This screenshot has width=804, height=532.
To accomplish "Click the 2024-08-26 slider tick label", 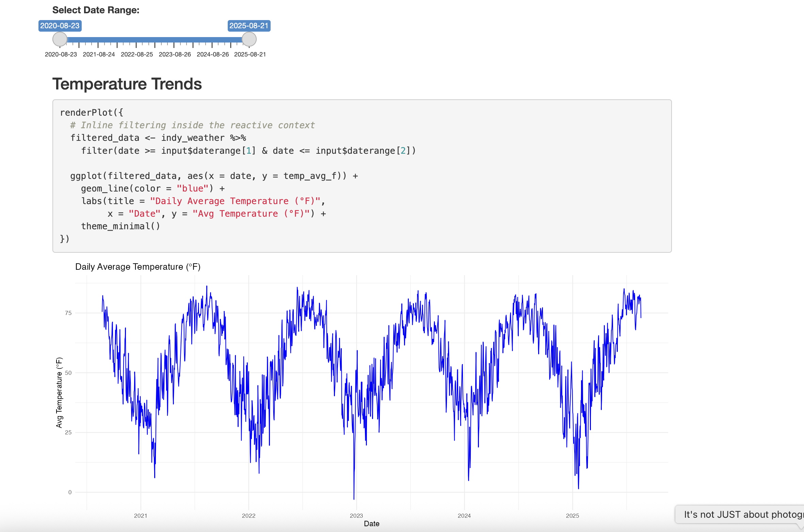I will tap(213, 54).
